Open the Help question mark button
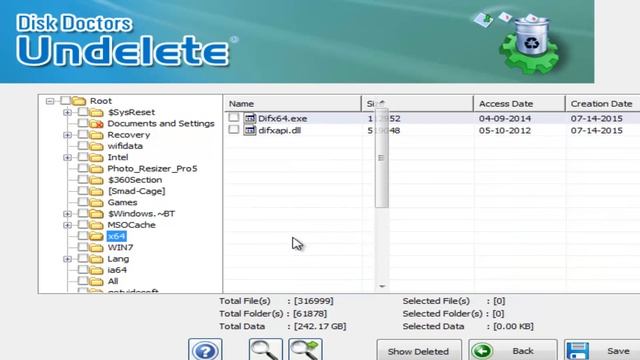Viewport: 640px width, 360px height. click(x=205, y=350)
